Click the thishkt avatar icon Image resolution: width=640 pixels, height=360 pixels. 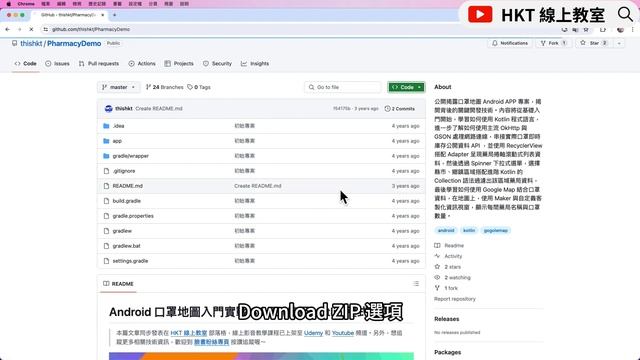coord(108,109)
